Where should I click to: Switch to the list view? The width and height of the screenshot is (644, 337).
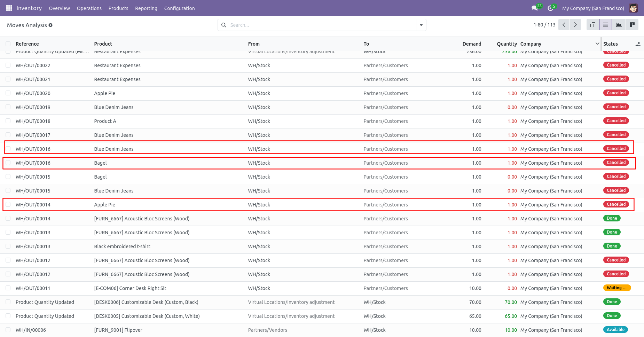[x=606, y=25]
